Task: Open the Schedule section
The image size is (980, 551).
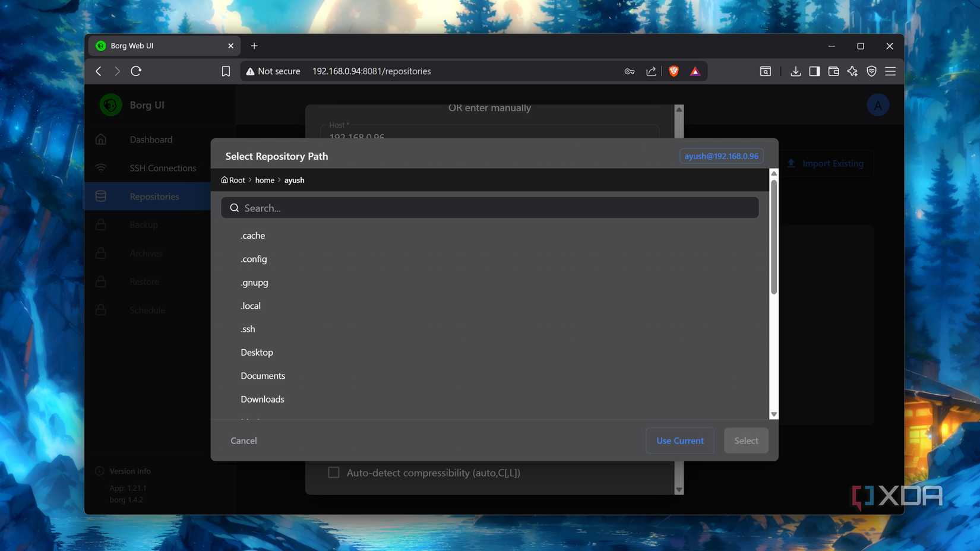Action: [147, 310]
